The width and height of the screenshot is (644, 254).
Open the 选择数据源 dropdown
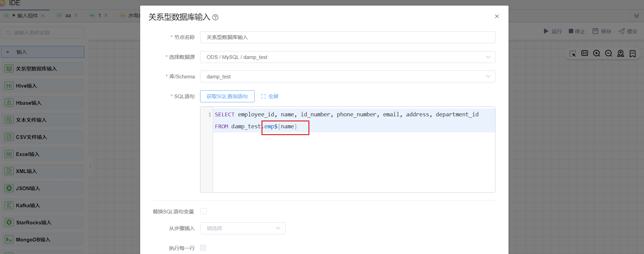[347, 57]
